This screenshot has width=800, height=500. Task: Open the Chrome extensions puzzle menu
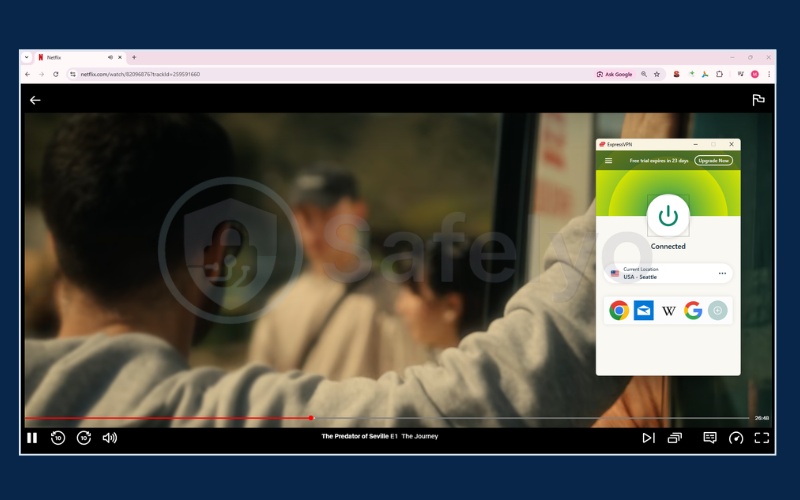pos(719,74)
